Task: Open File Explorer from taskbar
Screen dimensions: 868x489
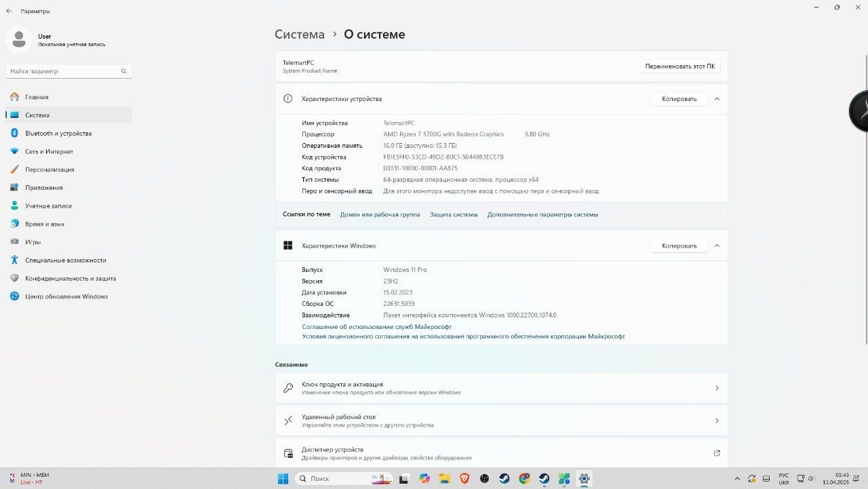Action: click(x=444, y=479)
